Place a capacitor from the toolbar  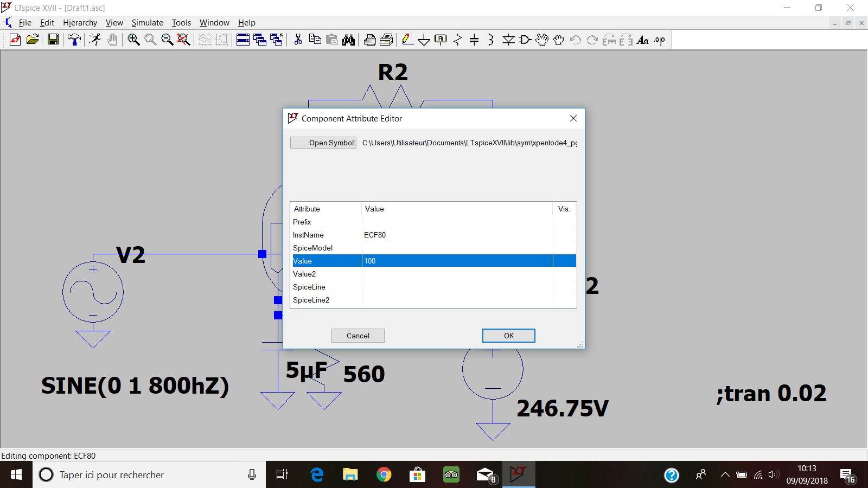[474, 40]
